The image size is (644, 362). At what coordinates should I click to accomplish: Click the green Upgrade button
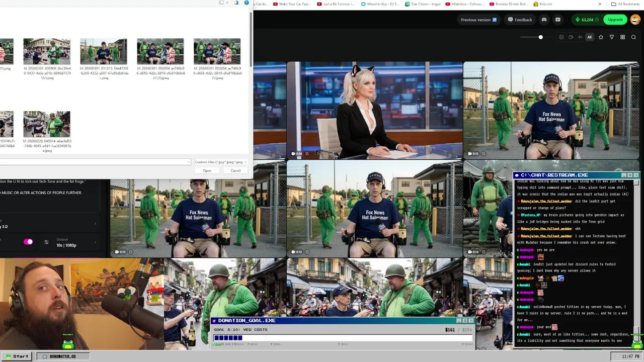point(615,20)
